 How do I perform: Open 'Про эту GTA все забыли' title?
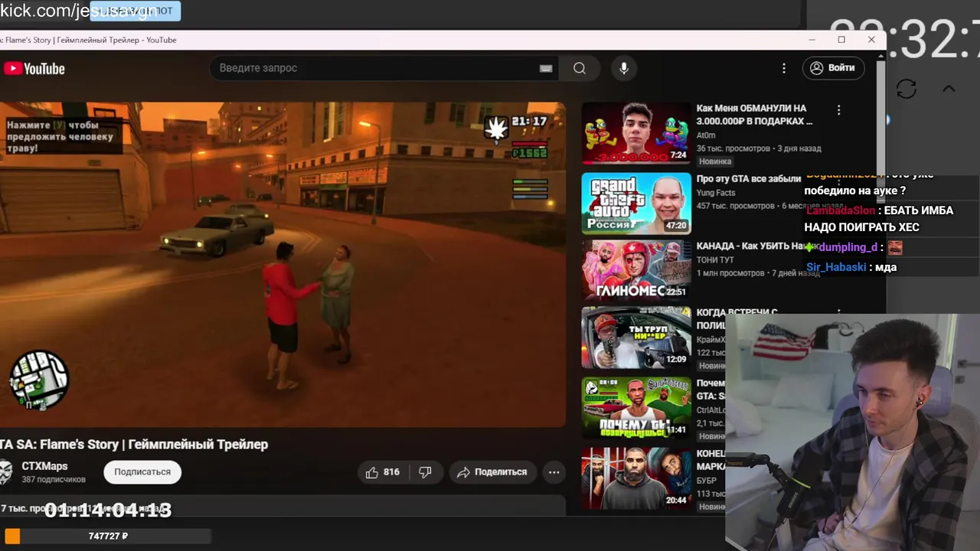pos(748,178)
